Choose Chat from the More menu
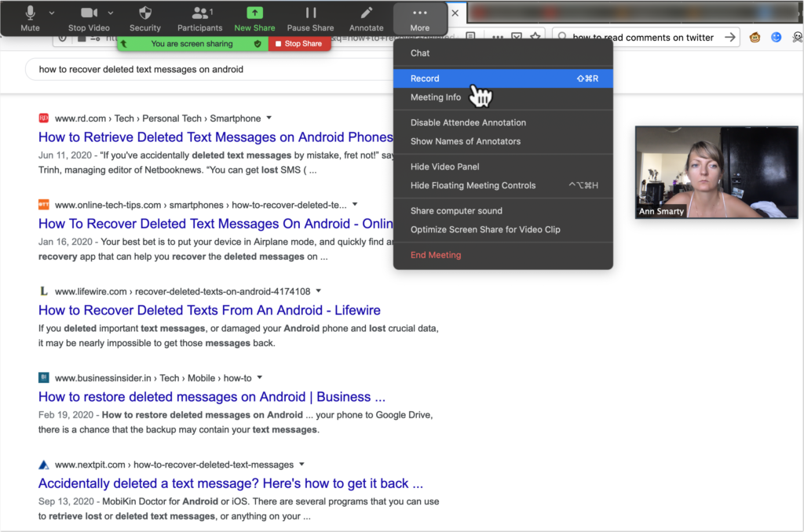The width and height of the screenshot is (804, 532). pos(420,53)
